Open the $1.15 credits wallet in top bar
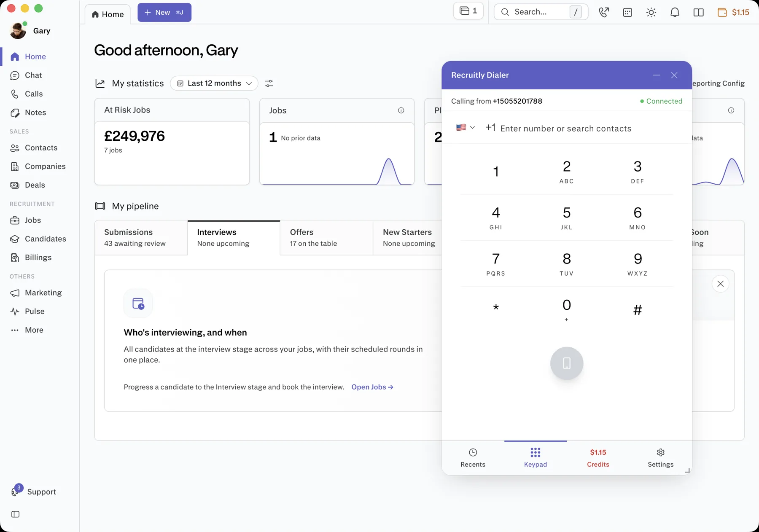This screenshot has height=532, width=759. click(x=733, y=12)
